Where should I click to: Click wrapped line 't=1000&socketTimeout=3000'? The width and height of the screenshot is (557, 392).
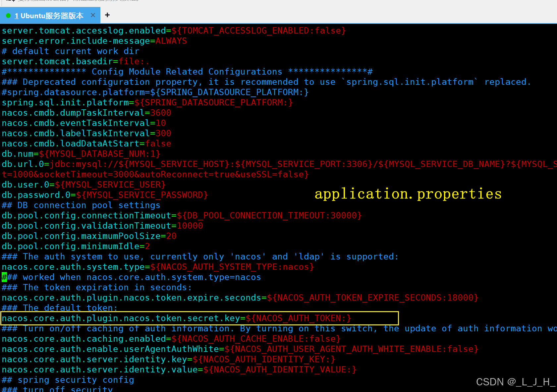click(155, 174)
